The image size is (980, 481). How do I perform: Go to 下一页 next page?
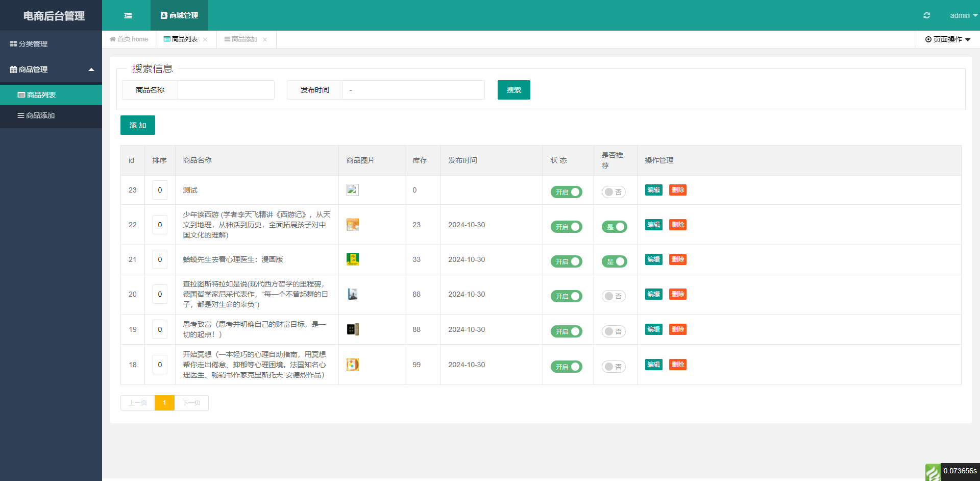coord(191,403)
